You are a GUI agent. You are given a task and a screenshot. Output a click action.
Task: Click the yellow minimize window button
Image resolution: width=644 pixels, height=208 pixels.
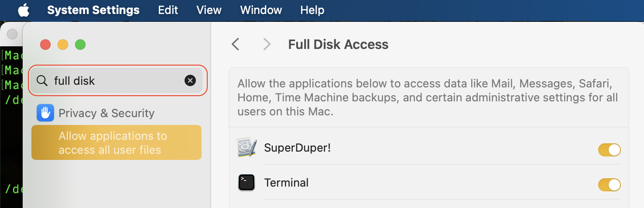(x=63, y=45)
